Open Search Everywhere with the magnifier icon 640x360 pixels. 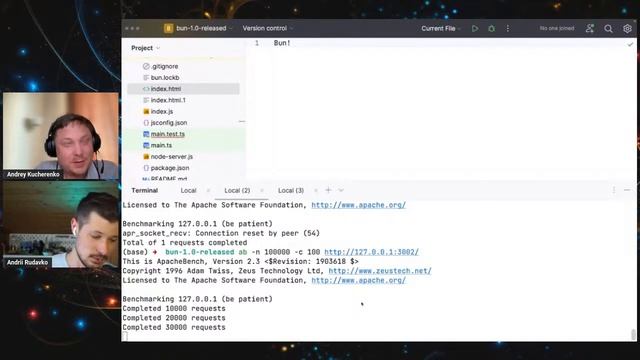click(x=608, y=29)
